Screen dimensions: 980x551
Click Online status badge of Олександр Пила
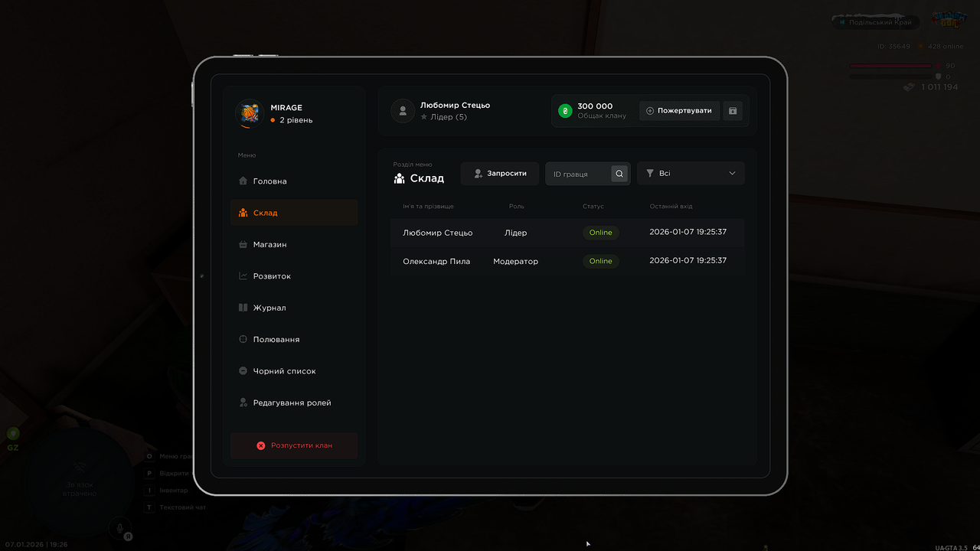pos(601,261)
